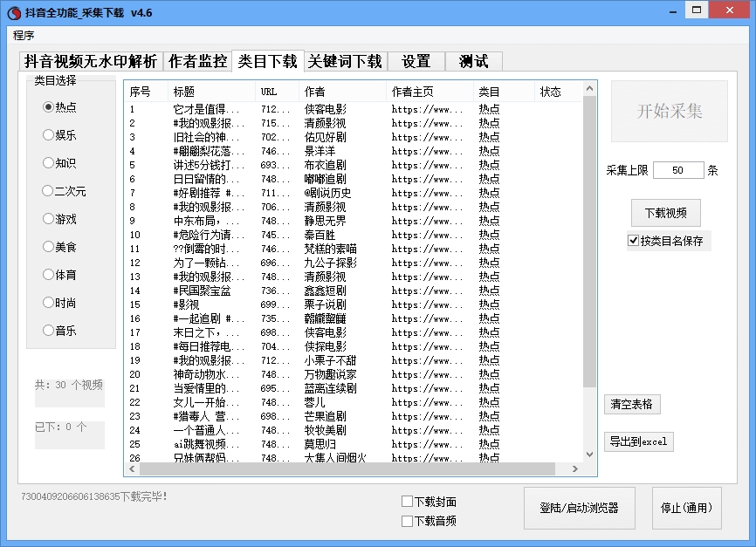The width and height of the screenshot is (756, 547).
Task: Select author @剧说历史 in row 7
Action: click(x=327, y=194)
